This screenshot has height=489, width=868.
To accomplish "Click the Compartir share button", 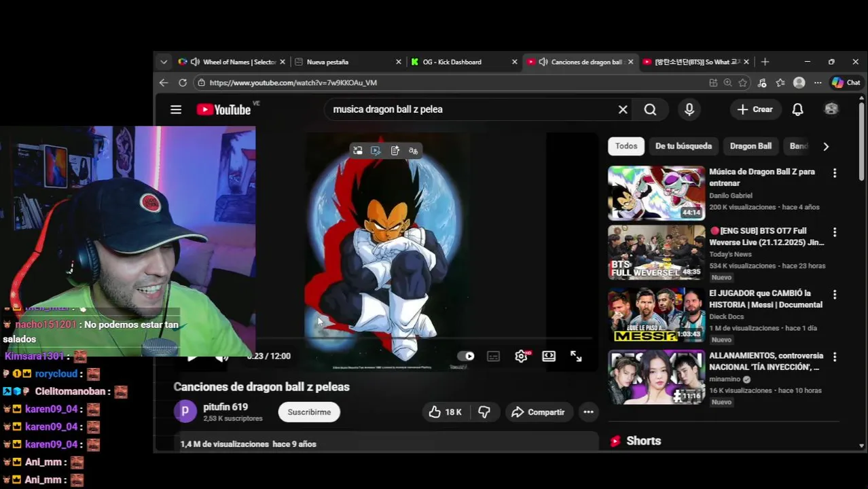I will (x=538, y=412).
